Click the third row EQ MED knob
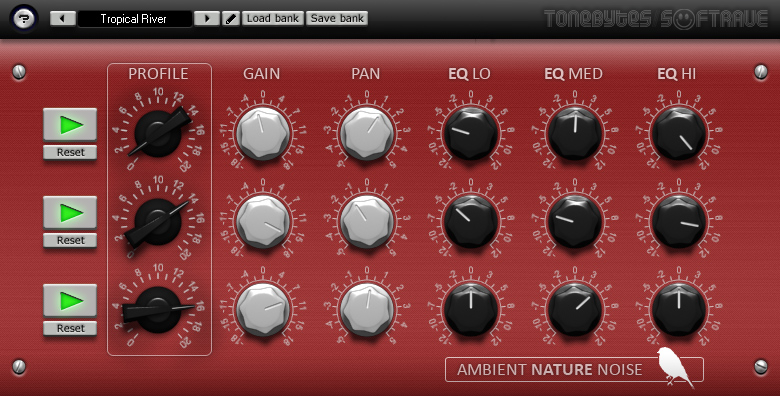The image size is (780, 396). click(575, 309)
